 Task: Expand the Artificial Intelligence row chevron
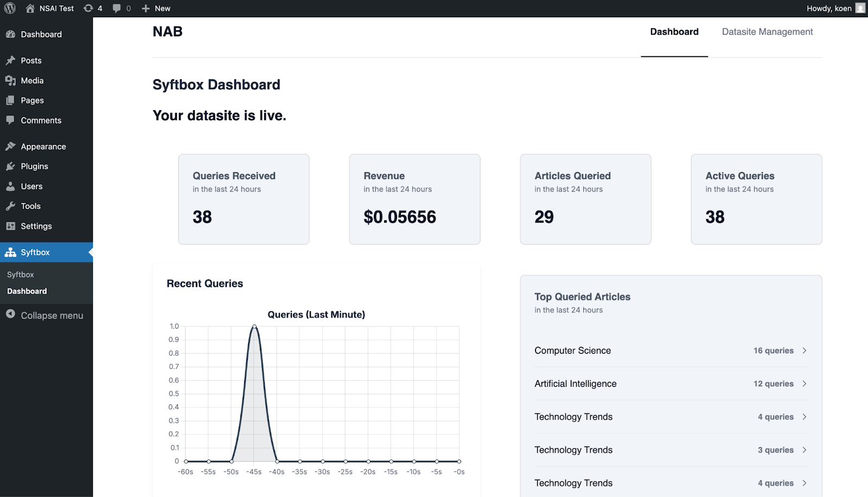coord(805,384)
